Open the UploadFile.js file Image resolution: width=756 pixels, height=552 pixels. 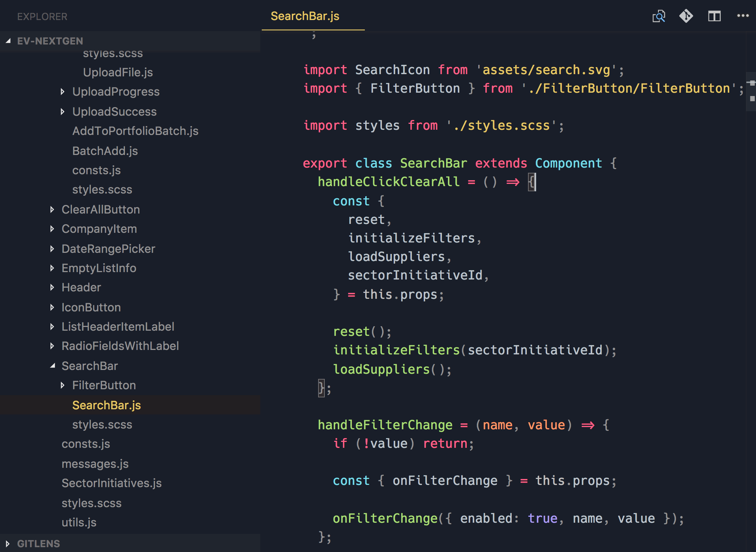tap(118, 72)
